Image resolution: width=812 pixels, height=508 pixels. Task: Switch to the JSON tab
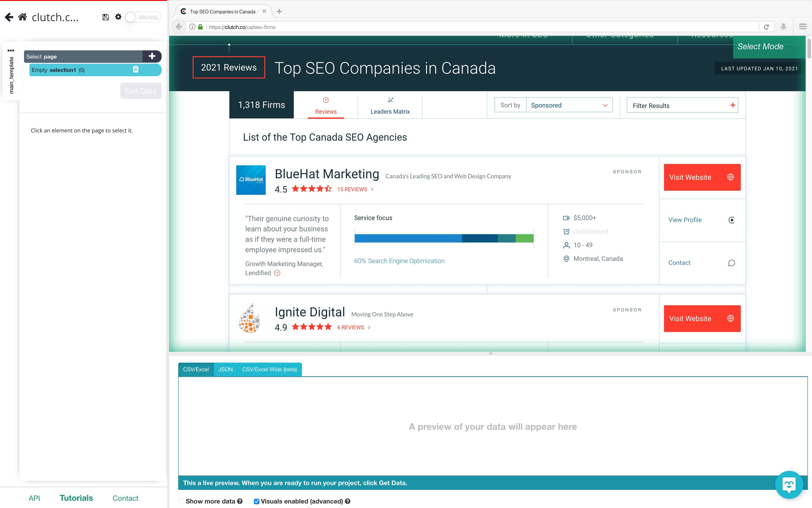point(226,369)
